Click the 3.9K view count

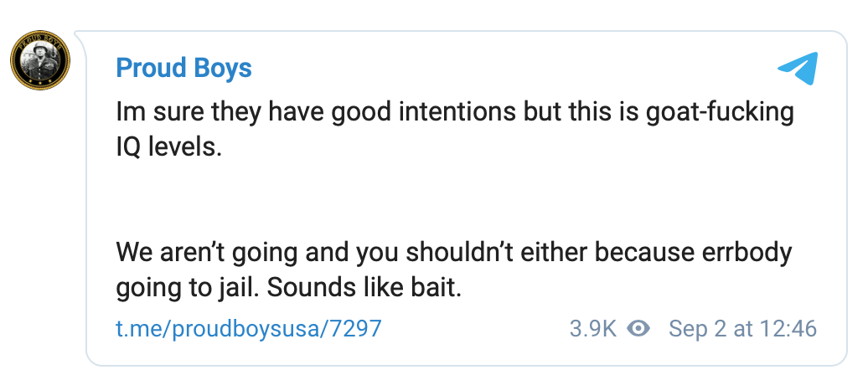(593, 329)
